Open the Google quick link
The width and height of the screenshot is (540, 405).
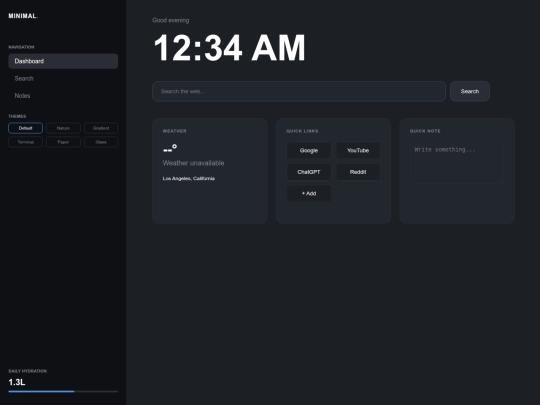309,150
